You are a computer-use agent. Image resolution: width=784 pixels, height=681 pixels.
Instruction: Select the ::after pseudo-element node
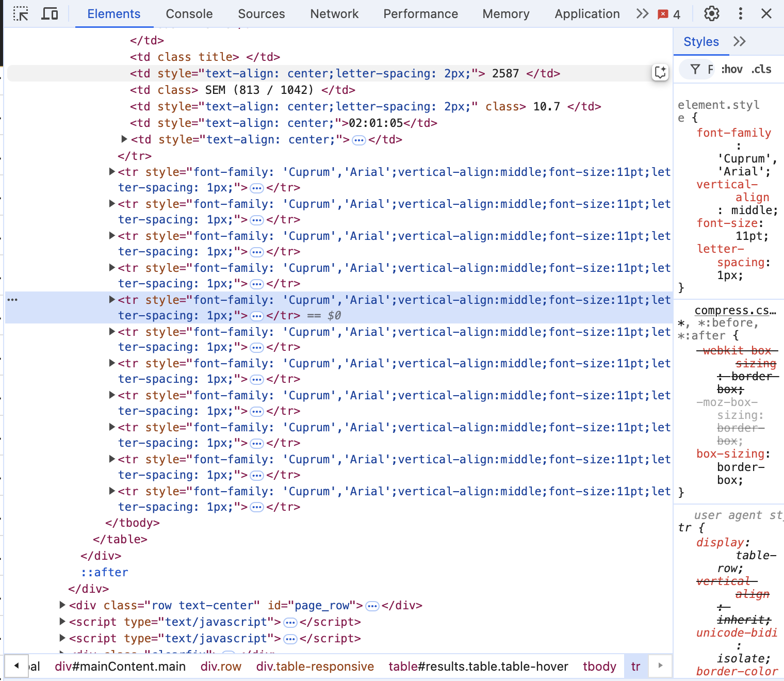[104, 572]
